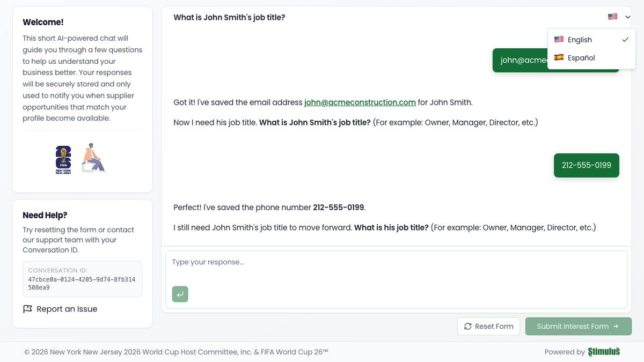Click the refresh icon on Reset Form button

(467, 326)
